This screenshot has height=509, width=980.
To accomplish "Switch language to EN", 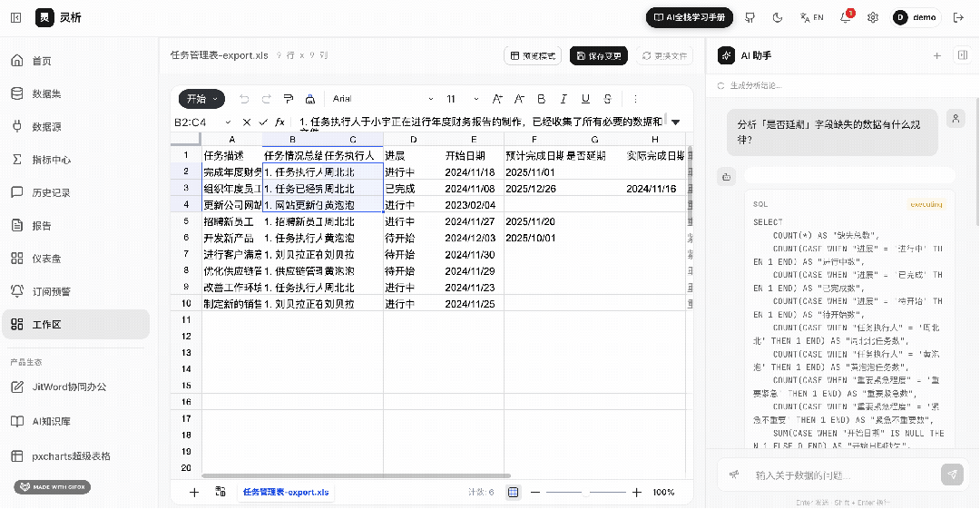I will coord(812,17).
